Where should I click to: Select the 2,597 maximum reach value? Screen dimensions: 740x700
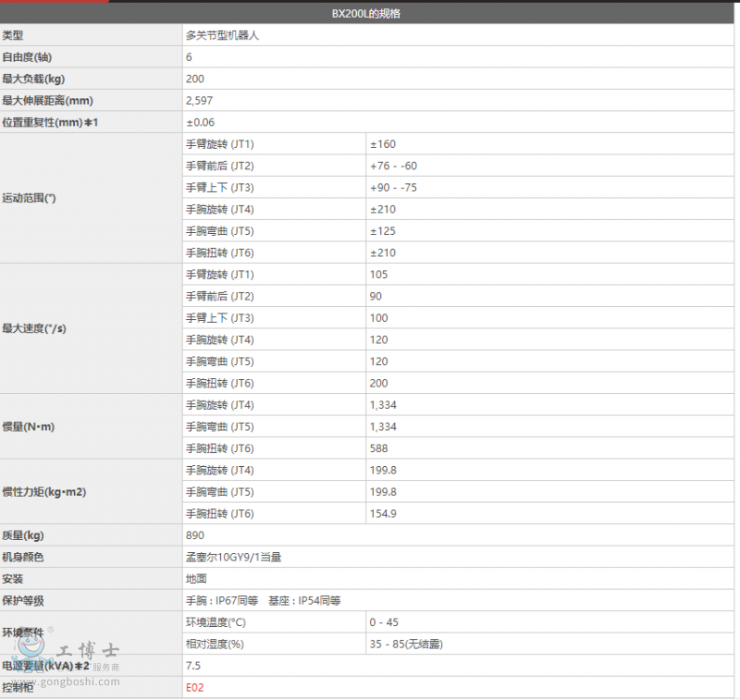[x=199, y=101]
